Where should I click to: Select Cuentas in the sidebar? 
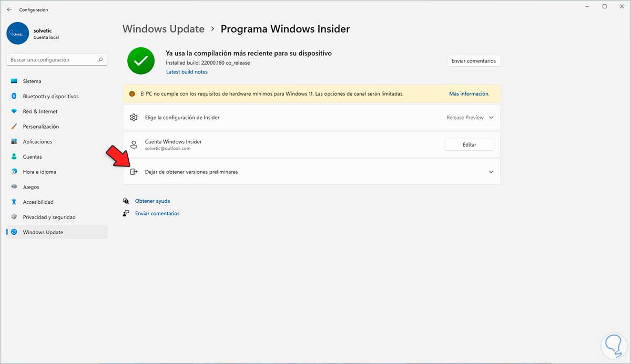(57, 157)
